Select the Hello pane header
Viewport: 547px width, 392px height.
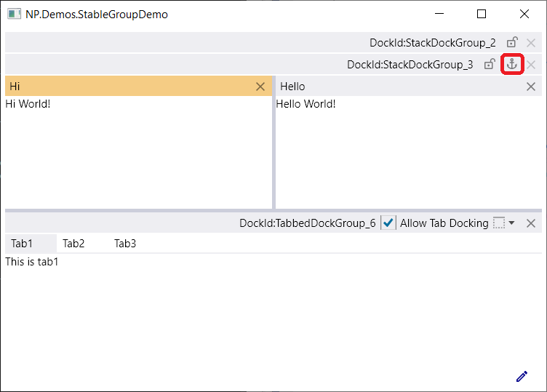(x=409, y=86)
